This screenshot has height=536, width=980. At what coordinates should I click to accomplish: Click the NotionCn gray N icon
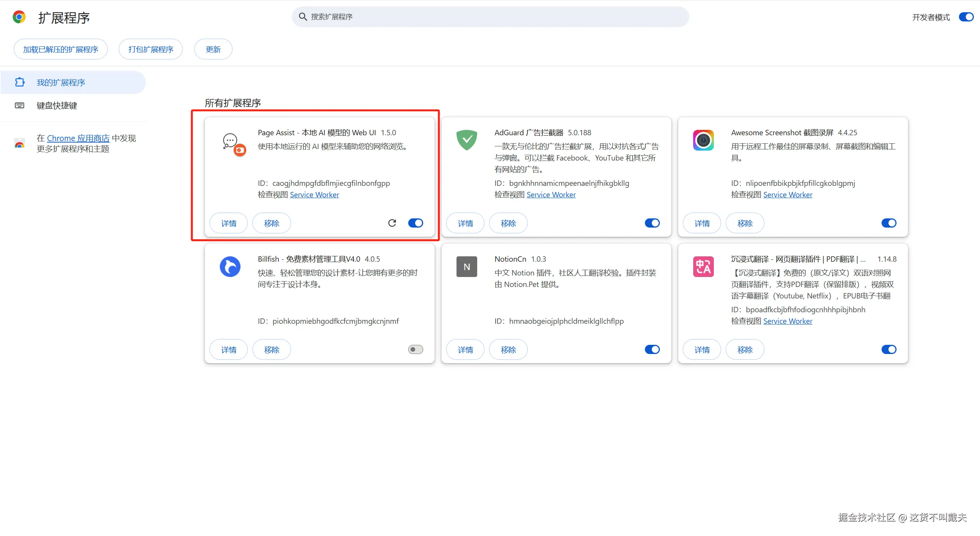pyautogui.click(x=466, y=267)
